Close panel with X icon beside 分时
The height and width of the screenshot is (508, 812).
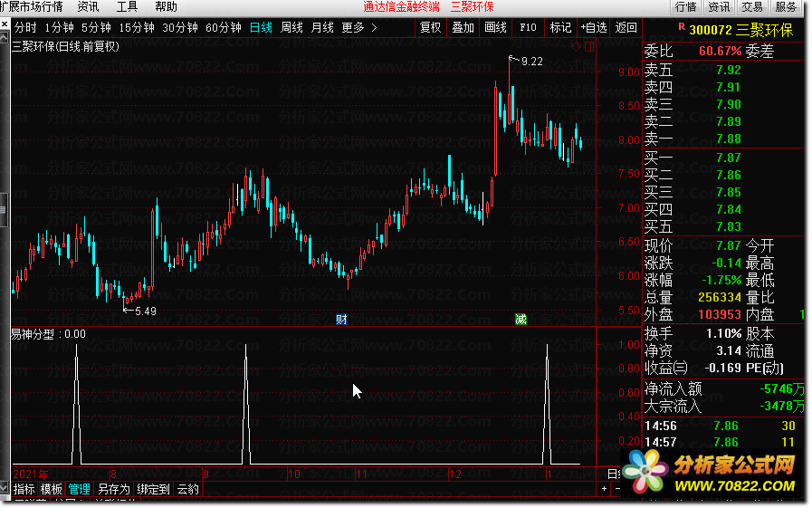5,24
